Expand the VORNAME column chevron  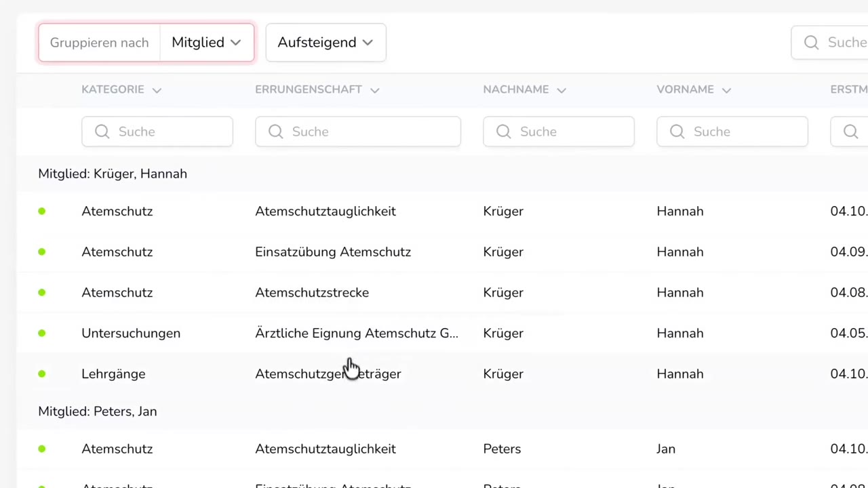726,90
